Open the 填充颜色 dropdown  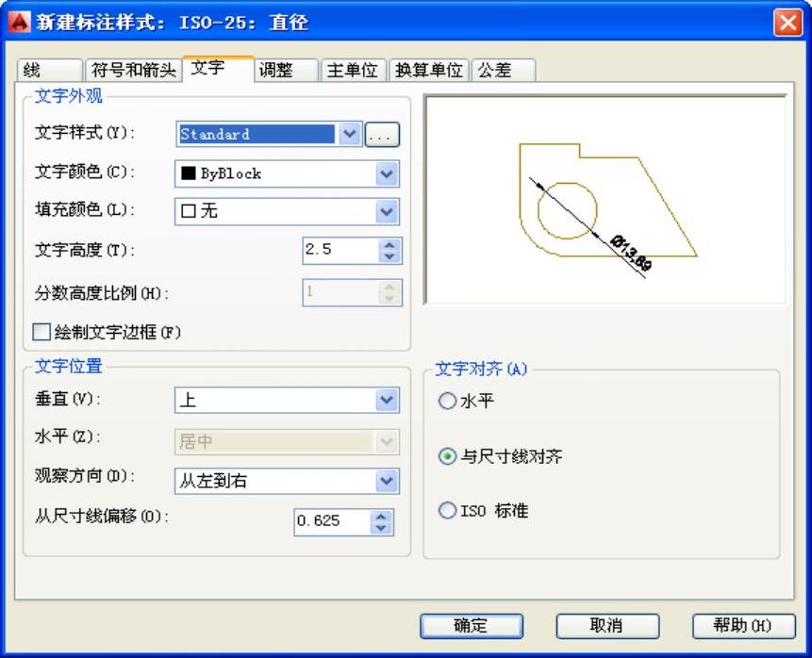coord(387,212)
